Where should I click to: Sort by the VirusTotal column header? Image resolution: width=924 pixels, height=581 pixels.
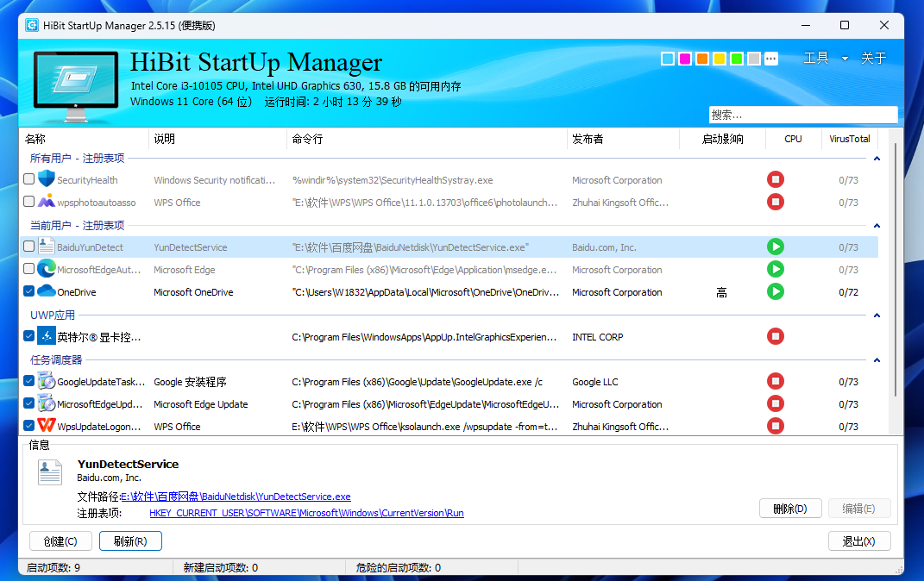(850, 139)
